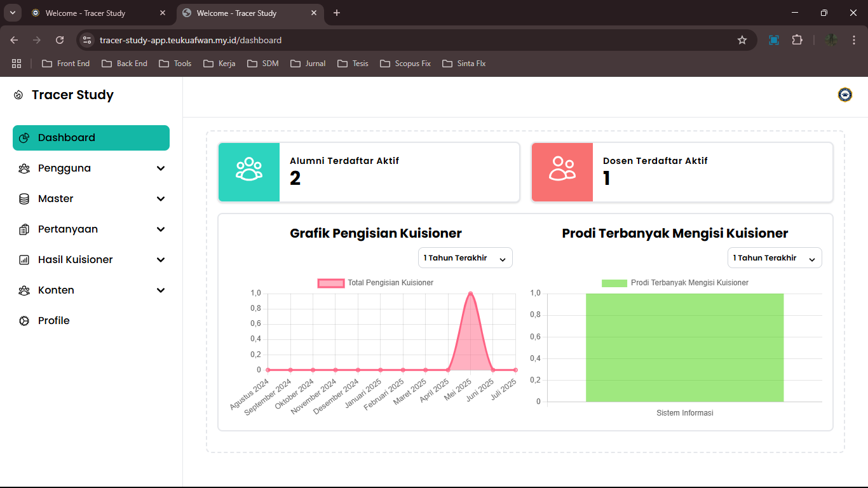Viewport: 868px width, 488px height.
Task: Click the Tracer Study logo icon
Action: tap(18, 95)
